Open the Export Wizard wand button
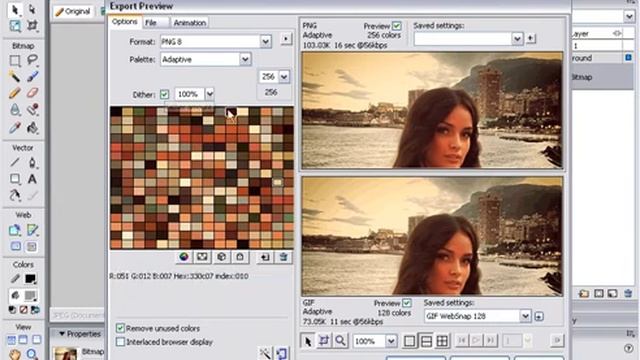 click(x=265, y=353)
